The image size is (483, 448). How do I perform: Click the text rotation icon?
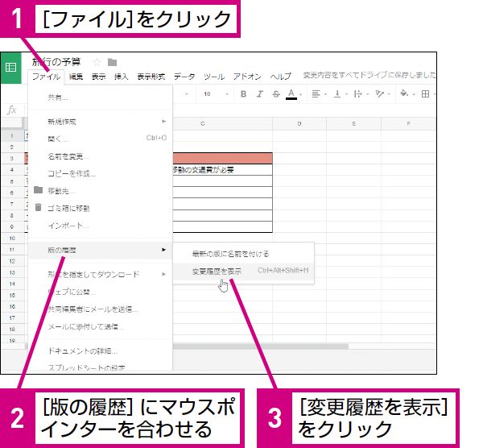[x=379, y=94]
